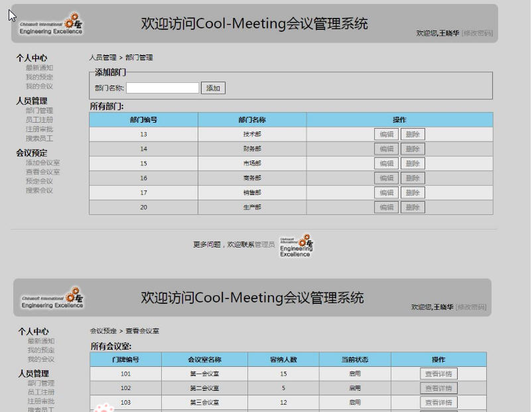532x412 pixels.
Task: Click 编辑 for the 技术部 row
Action: [x=386, y=134]
